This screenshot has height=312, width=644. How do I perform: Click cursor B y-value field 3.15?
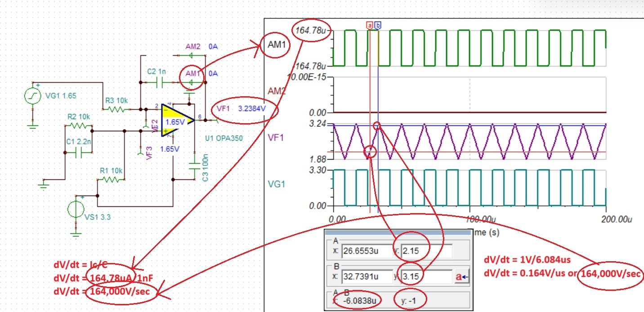pos(427,276)
